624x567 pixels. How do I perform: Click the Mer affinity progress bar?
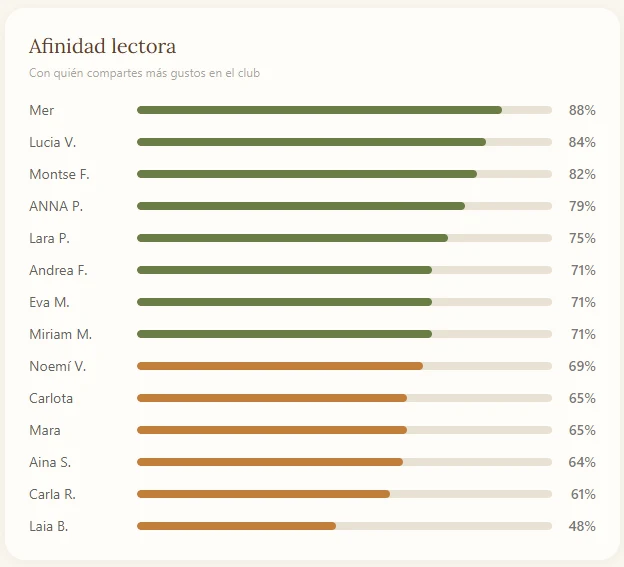[344, 110]
